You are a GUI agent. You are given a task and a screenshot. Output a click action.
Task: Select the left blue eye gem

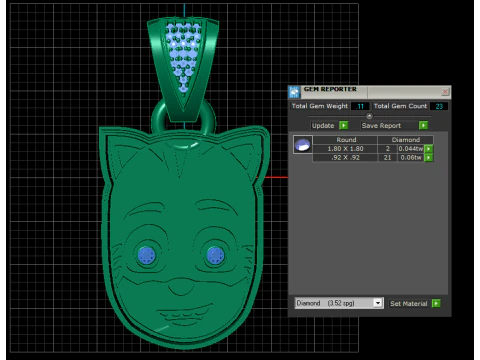coord(146,256)
